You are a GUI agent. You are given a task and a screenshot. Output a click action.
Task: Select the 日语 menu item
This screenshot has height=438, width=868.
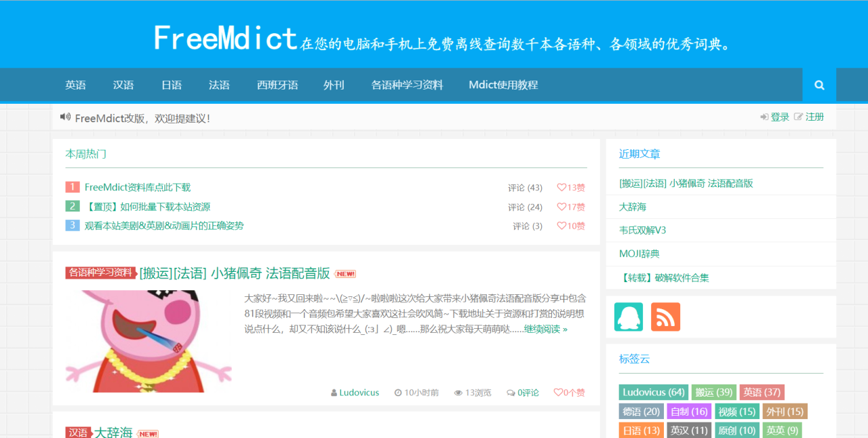click(x=172, y=85)
